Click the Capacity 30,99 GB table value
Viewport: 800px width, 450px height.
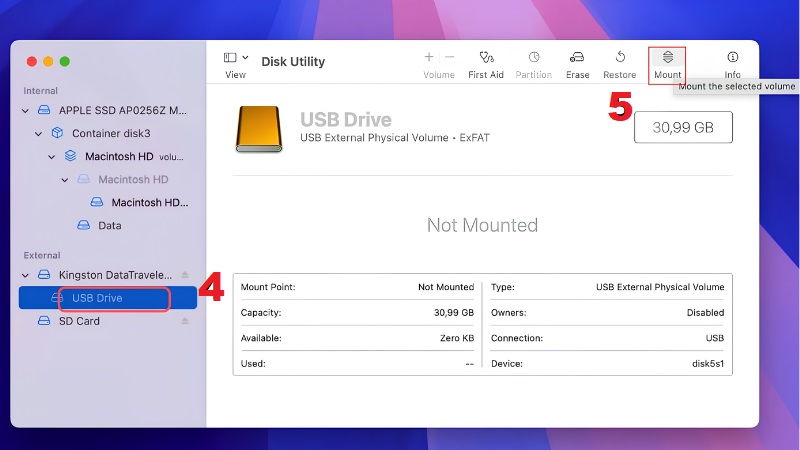(x=454, y=313)
